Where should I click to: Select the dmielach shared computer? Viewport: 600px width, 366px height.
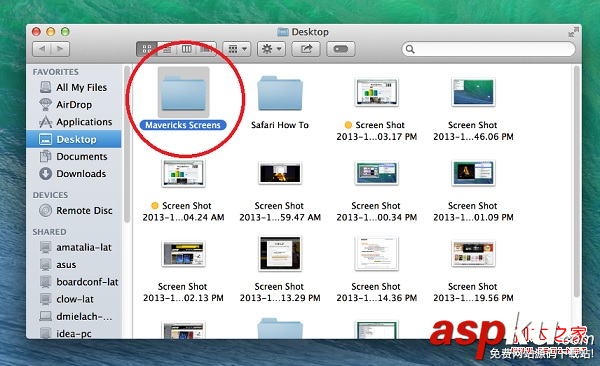pos(74,316)
